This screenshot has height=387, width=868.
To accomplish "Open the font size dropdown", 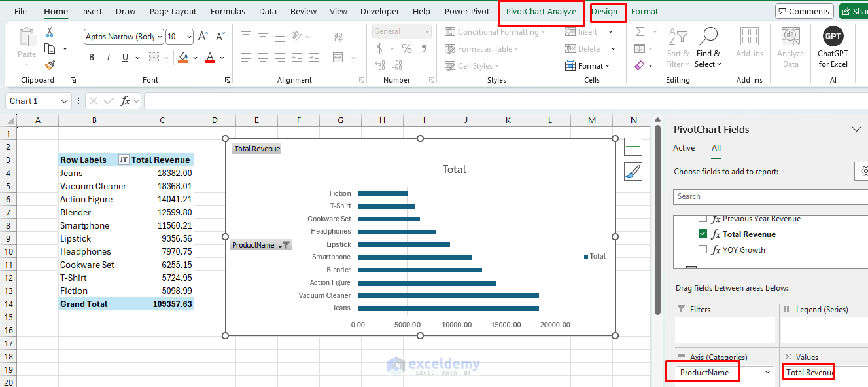I will coord(189,37).
